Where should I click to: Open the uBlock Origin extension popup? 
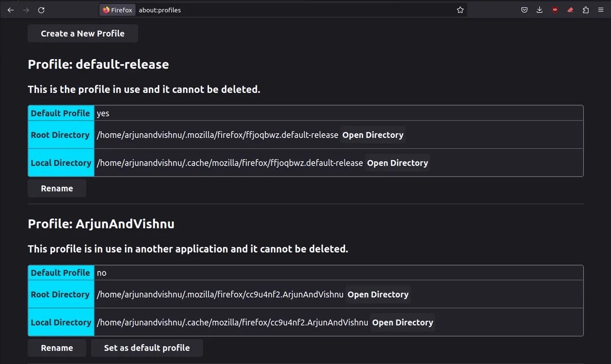tap(555, 10)
